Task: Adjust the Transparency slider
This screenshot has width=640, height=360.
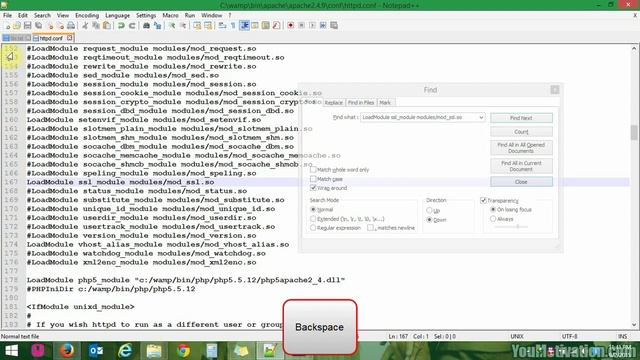Action: (x=517, y=227)
